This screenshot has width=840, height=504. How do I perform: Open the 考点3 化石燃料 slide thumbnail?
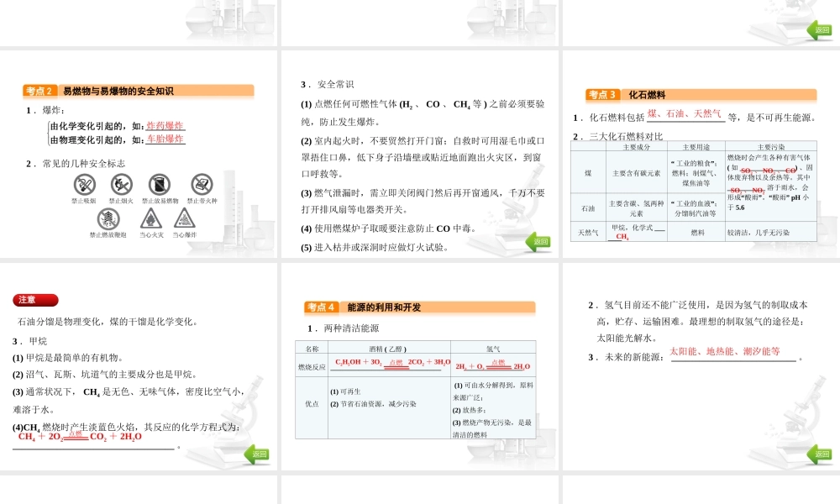pyautogui.click(x=701, y=155)
